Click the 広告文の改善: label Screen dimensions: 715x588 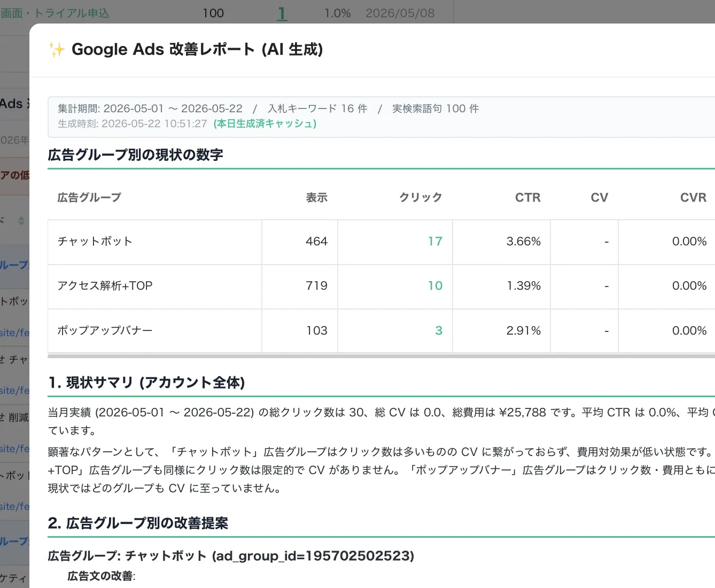coord(102,576)
